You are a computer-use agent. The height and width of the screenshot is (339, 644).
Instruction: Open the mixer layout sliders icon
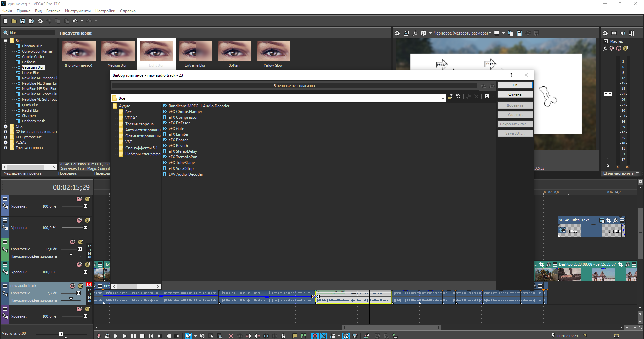pyautogui.click(x=632, y=33)
